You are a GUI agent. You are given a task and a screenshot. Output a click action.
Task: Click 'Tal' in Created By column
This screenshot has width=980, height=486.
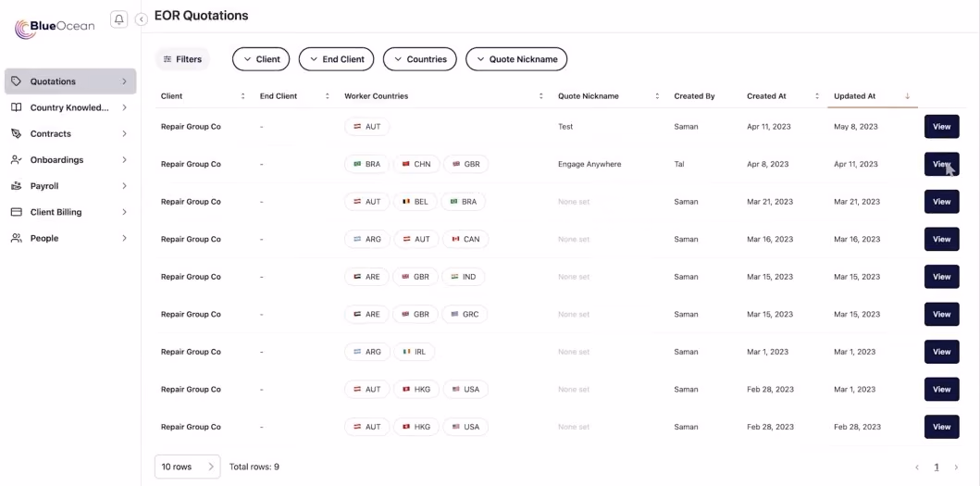[679, 164]
